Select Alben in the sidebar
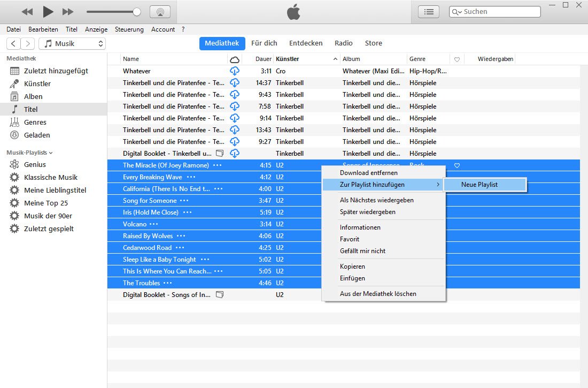Image resolution: width=588 pixels, height=388 pixels. pos(53,96)
